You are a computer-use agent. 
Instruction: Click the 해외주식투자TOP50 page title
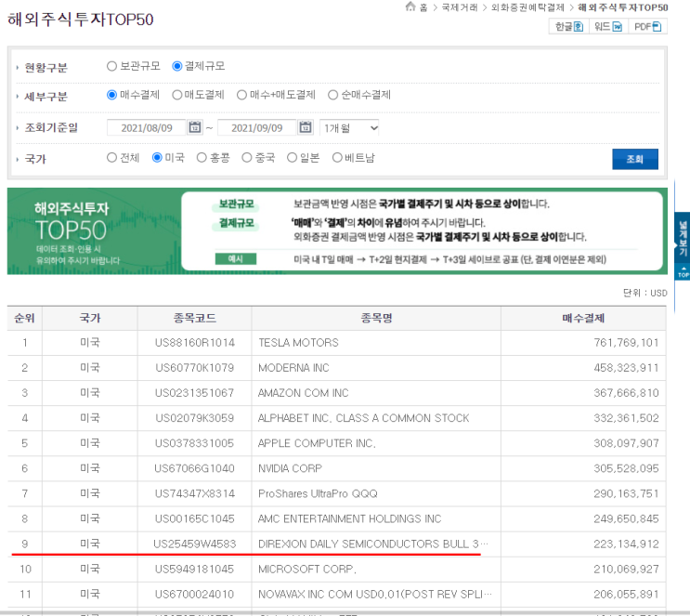pyautogui.click(x=81, y=20)
